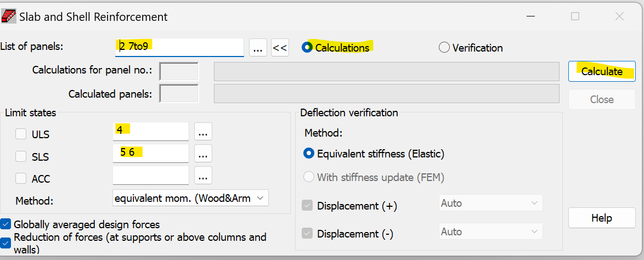Viewport: 644px width, 260px height.
Task: Open Displacement (-) Auto dropdown
Action: tap(491, 231)
